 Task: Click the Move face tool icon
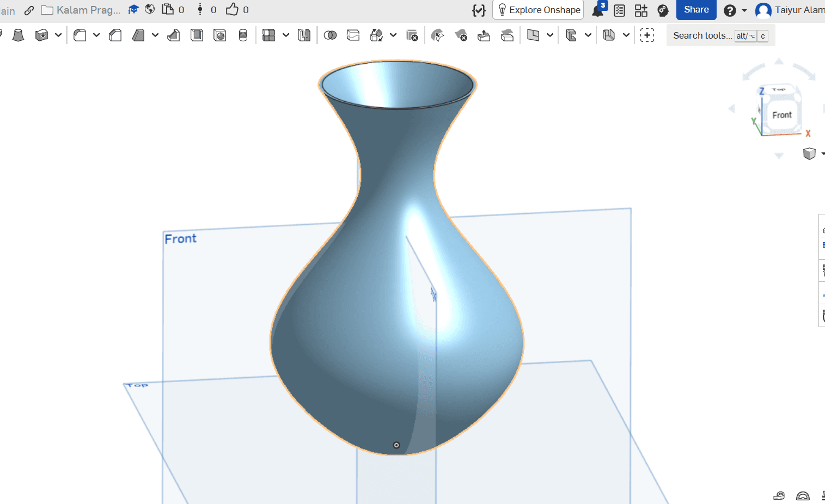pos(484,35)
